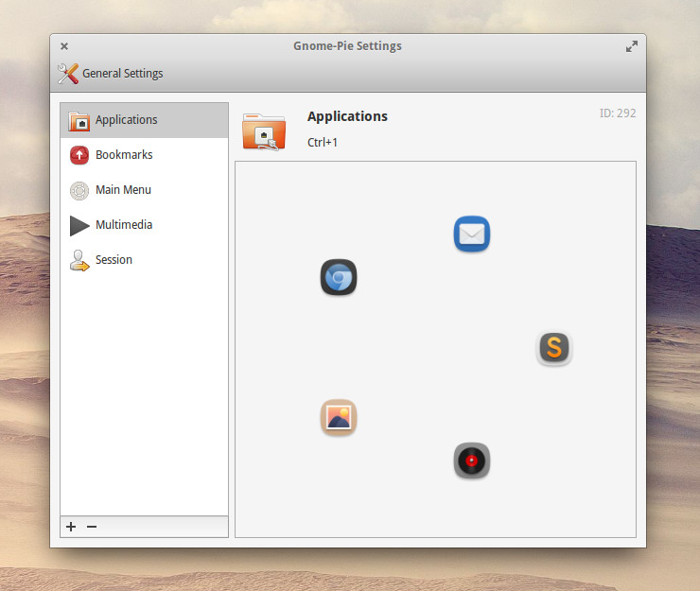The height and width of the screenshot is (591, 700).
Task: Edit the Applications pie title
Action: 347,116
